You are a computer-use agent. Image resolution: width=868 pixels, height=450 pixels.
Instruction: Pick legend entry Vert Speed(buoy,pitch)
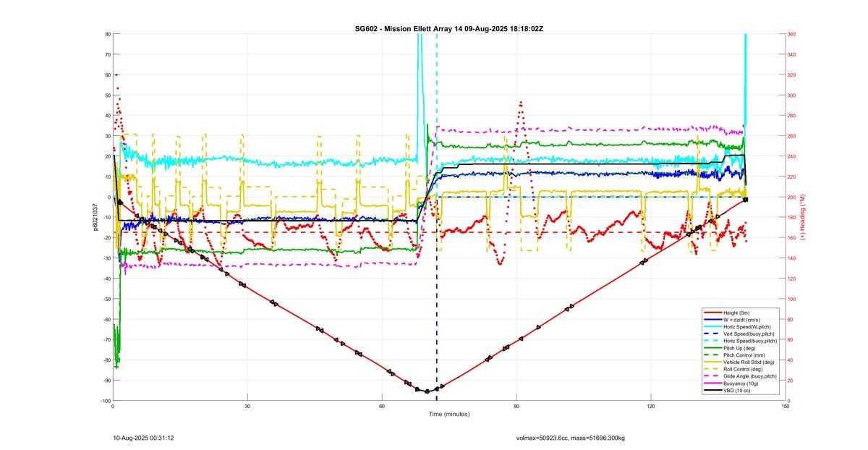(749, 334)
